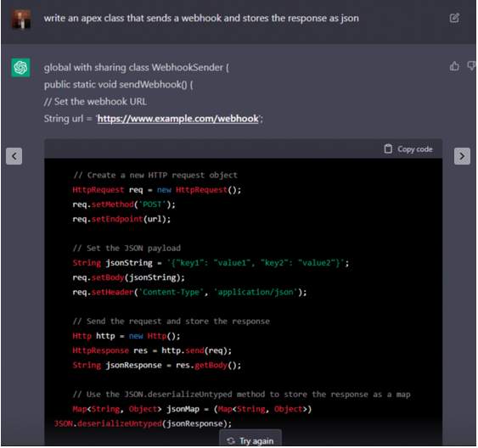Open the https://www.example.com/webhook link

tap(178, 119)
